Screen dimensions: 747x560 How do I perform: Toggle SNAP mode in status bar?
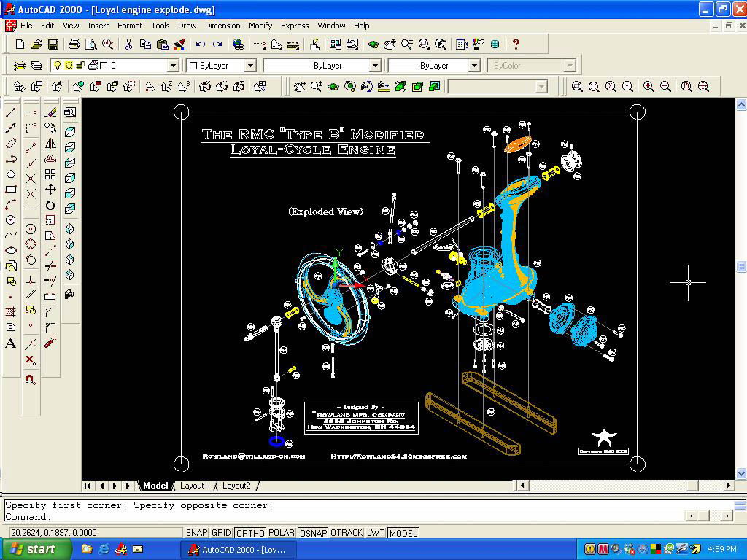[x=196, y=533]
